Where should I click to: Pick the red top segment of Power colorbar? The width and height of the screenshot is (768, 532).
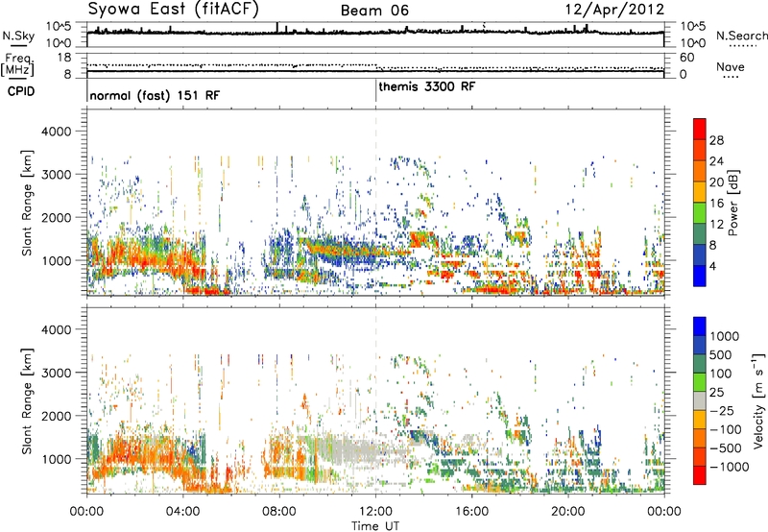tap(700, 129)
